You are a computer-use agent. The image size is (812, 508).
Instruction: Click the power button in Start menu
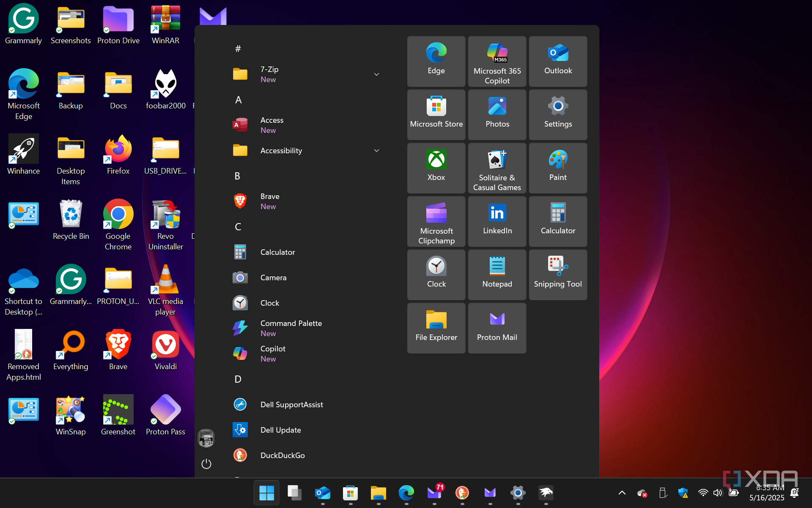(x=206, y=464)
